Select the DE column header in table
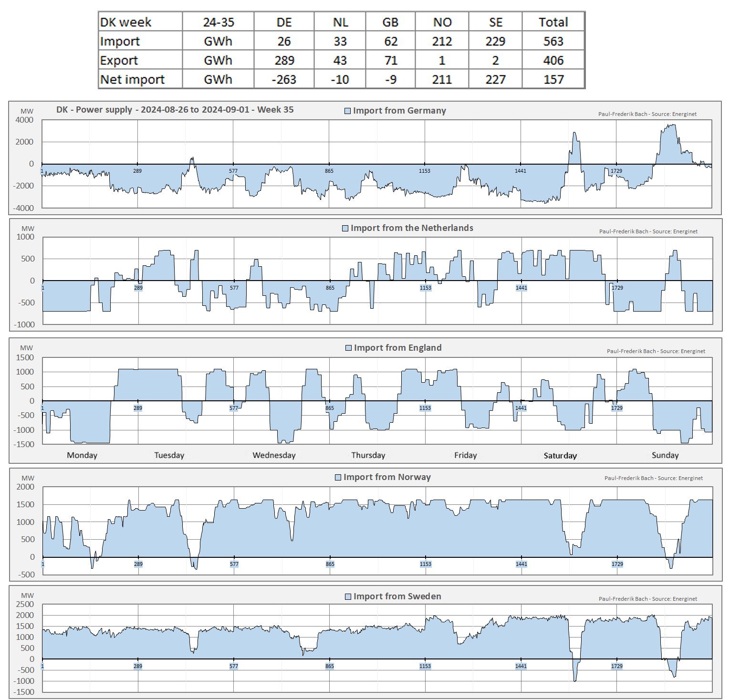 284,22
